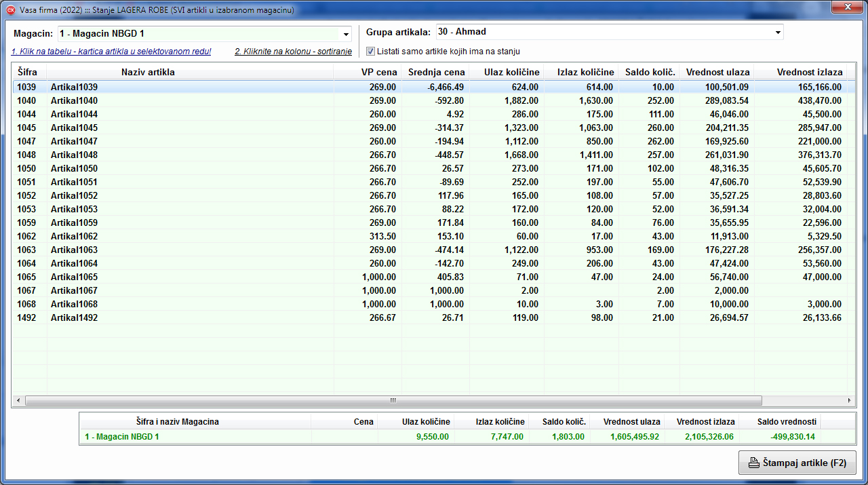Select the Artikal1492 name cell
This screenshot has height=485, width=868.
click(190, 317)
